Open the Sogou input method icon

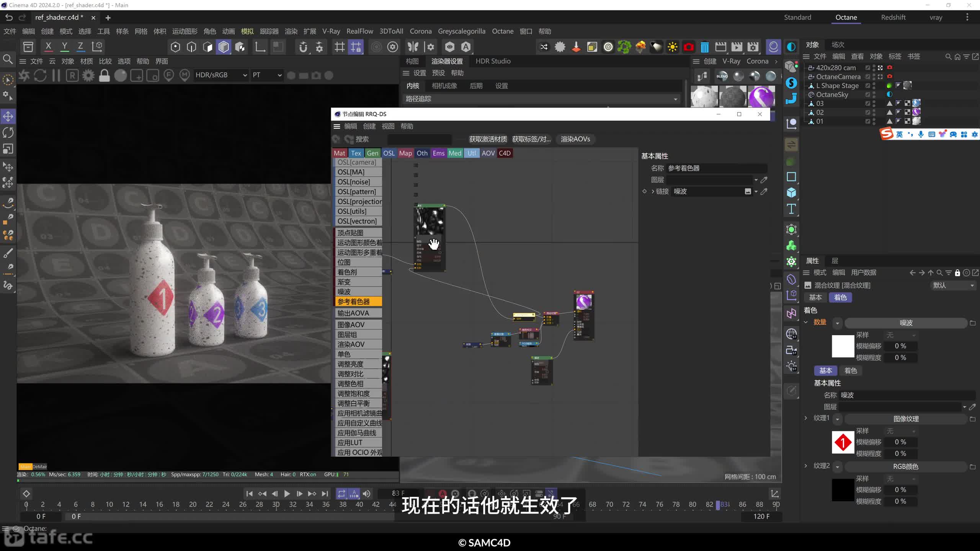pyautogui.click(x=886, y=134)
